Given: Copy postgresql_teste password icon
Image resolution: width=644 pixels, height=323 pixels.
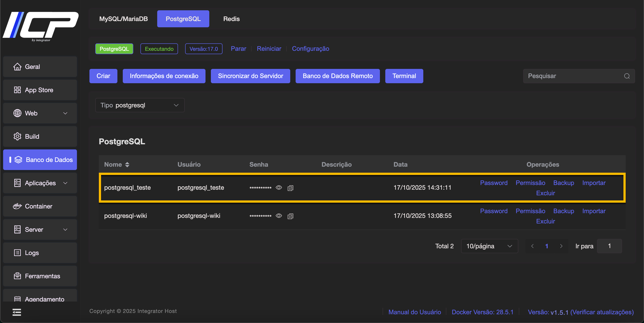Looking at the screenshot, I should (x=290, y=188).
